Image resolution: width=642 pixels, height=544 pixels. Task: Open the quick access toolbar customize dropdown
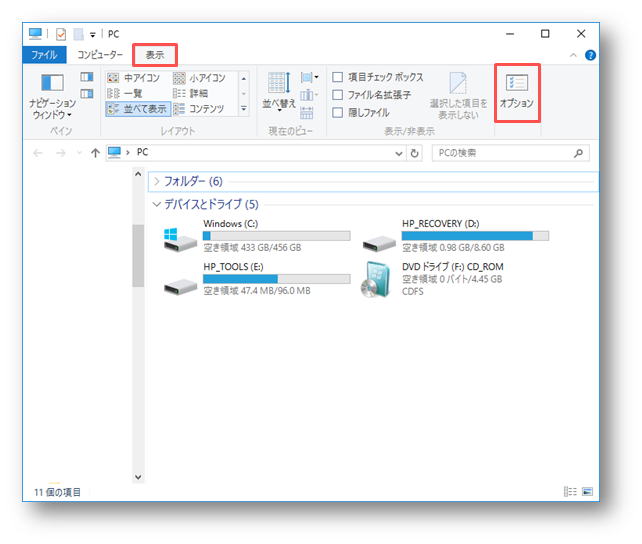click(93, 35)
